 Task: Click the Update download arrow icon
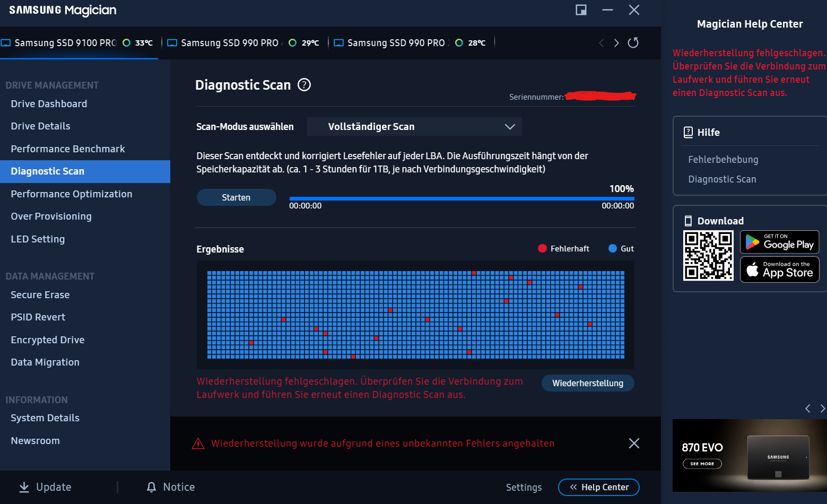pos(24,487)
